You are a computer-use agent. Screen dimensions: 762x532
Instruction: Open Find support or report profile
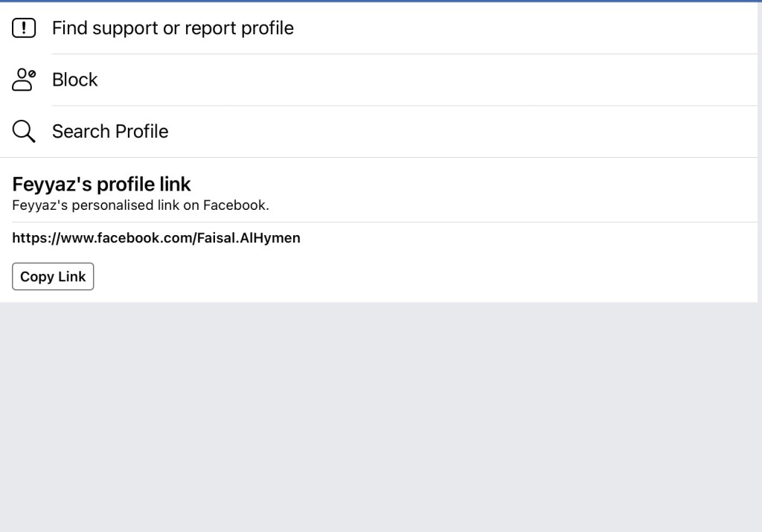[173, 28]
